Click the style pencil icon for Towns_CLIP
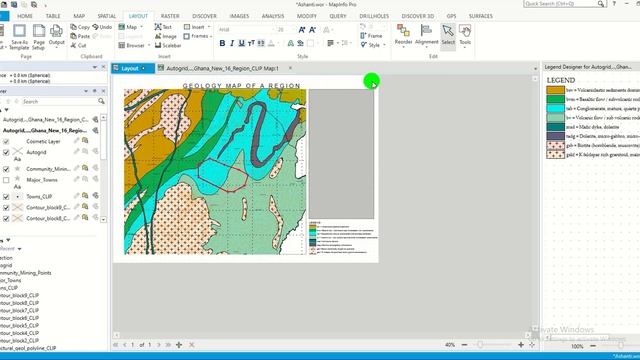 (x=76, y=196)
